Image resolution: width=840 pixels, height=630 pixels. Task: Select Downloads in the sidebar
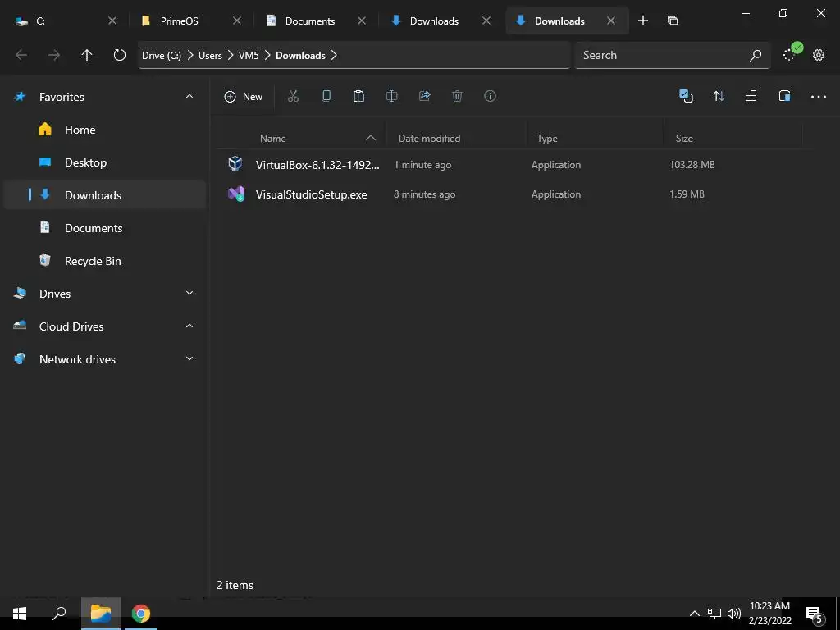[x=104, y=195]
